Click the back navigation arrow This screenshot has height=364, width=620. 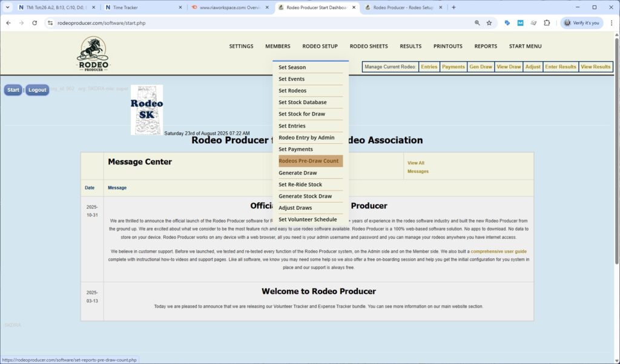point(9,22)
